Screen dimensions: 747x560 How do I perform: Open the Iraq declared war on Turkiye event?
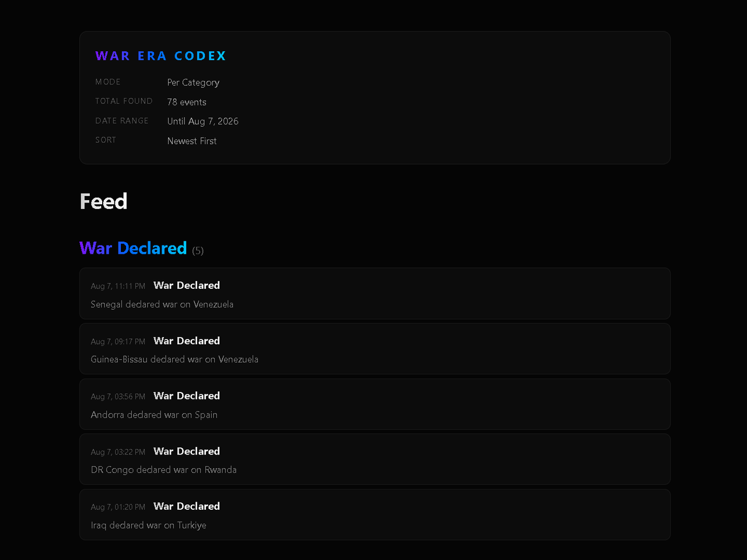click(375, 514)
